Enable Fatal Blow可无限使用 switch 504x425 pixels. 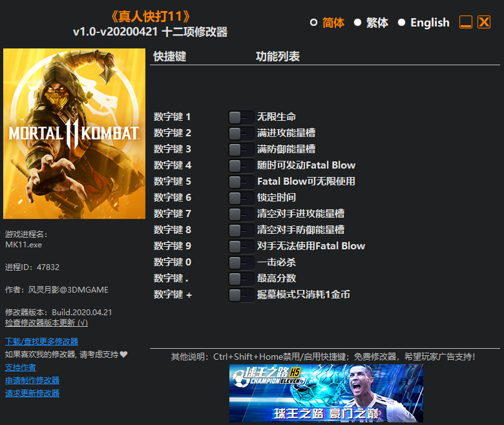coord(241,182)
